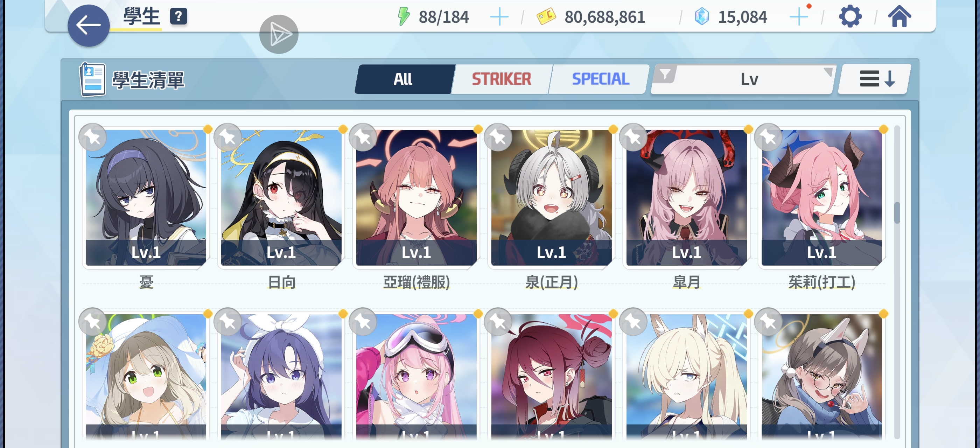Toggle favorite pin on 憂
The image size is (980, 448).
[x=93, y=137]
